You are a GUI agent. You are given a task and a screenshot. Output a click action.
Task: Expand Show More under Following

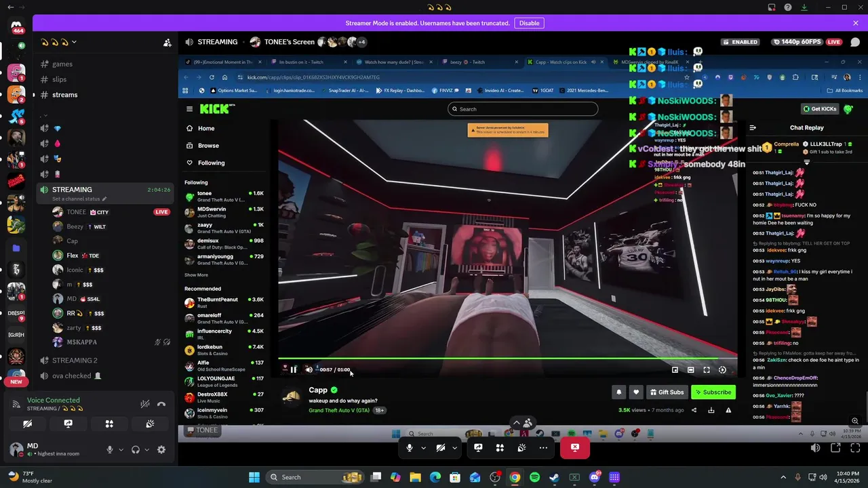196,275
